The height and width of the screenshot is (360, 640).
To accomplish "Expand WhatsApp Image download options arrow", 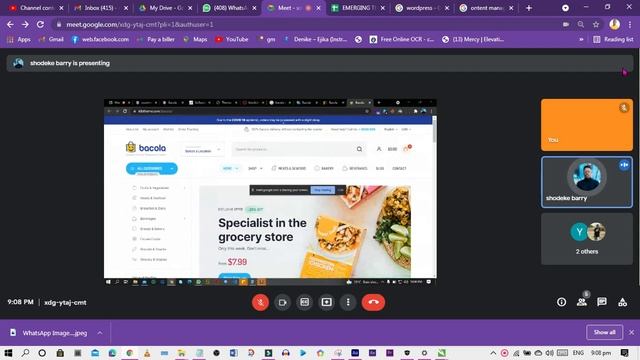I will pyautogui.click(x=100, y=333).
